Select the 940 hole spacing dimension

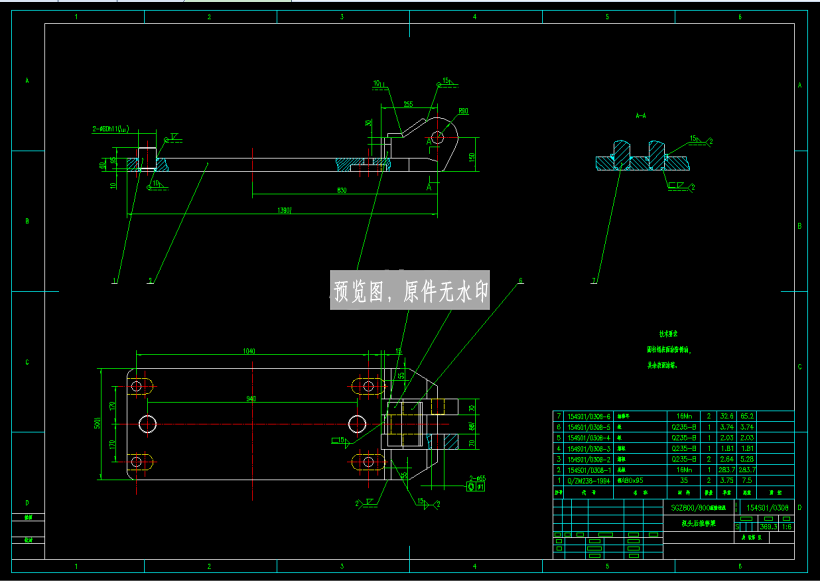[252, 398]
